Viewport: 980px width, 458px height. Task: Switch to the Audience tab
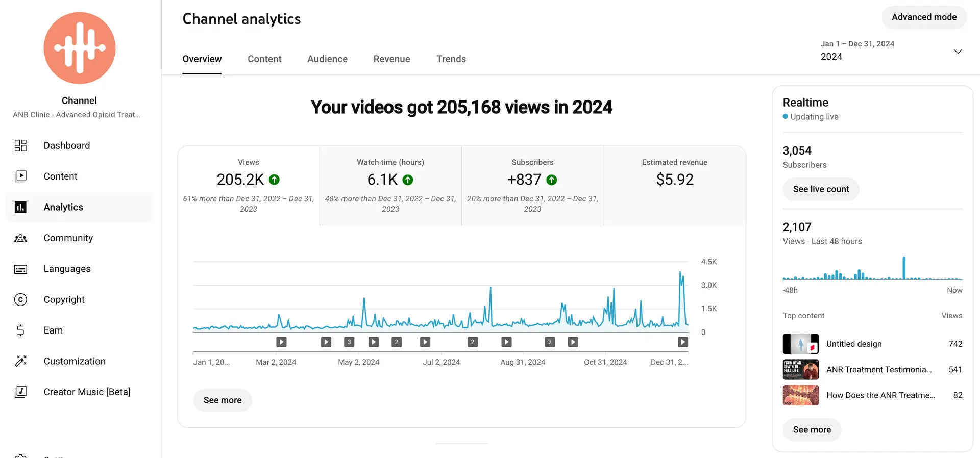pos(327,59)
